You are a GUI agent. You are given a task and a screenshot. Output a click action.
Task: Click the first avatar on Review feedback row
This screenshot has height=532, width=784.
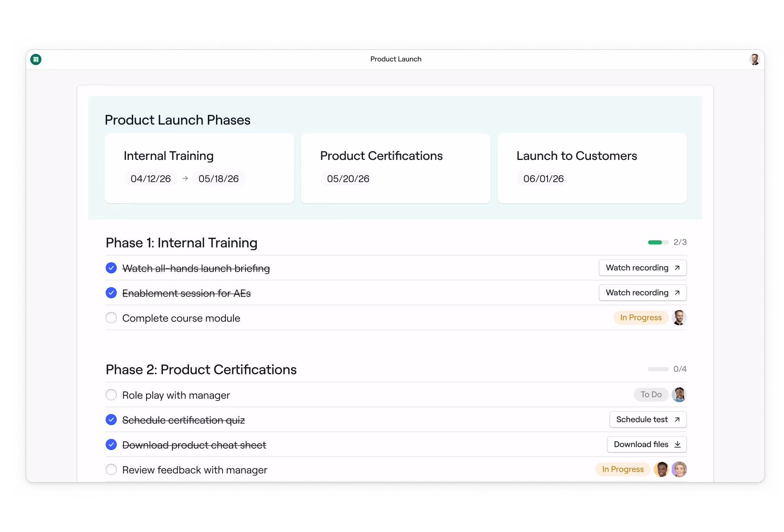click(x=661, y=469)
